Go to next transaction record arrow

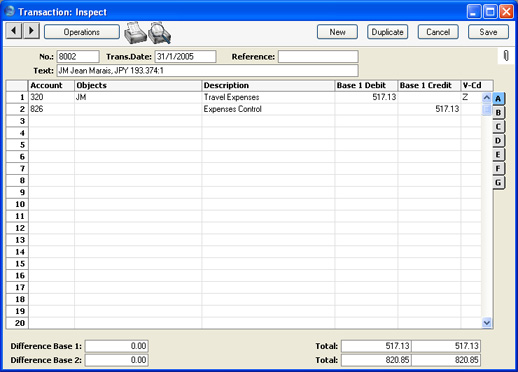pyautogui.click(x=31, y=31)
